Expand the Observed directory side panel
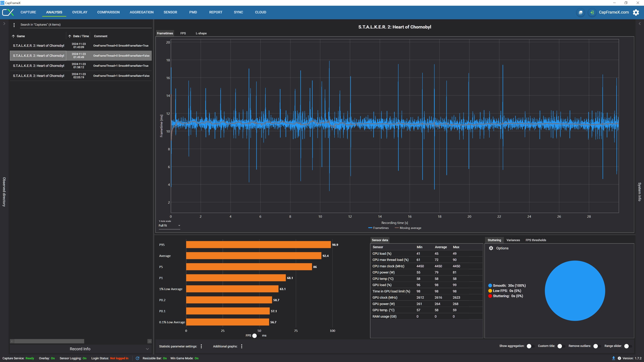This screenshot has height=362, width=644. (4, 24)
